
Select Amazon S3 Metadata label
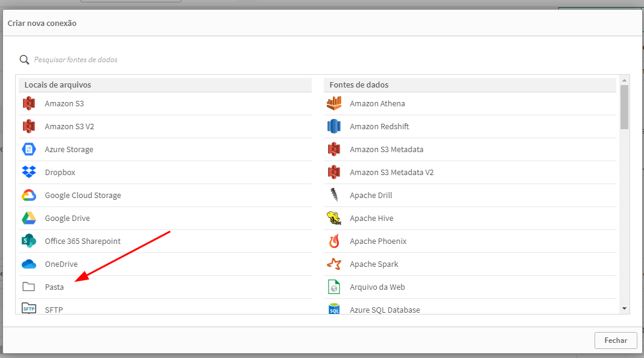click(387, 150)
